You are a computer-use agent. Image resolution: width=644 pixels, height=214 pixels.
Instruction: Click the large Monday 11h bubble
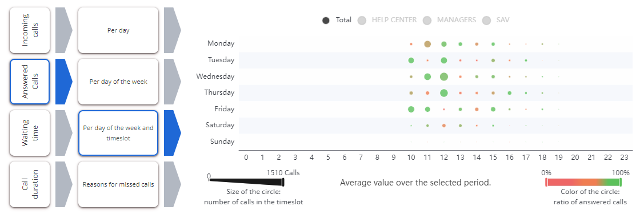pos(427,44)
